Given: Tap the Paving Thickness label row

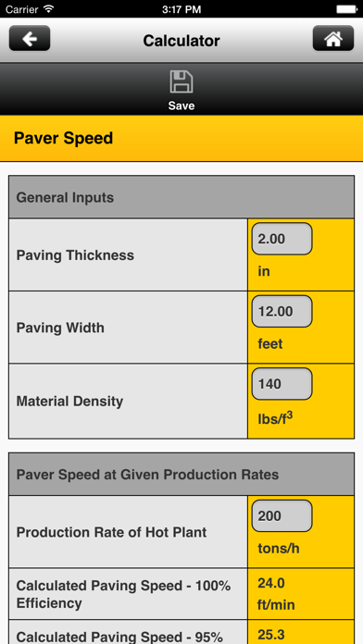Looking at the screenshot, I should tap(129, 255).
